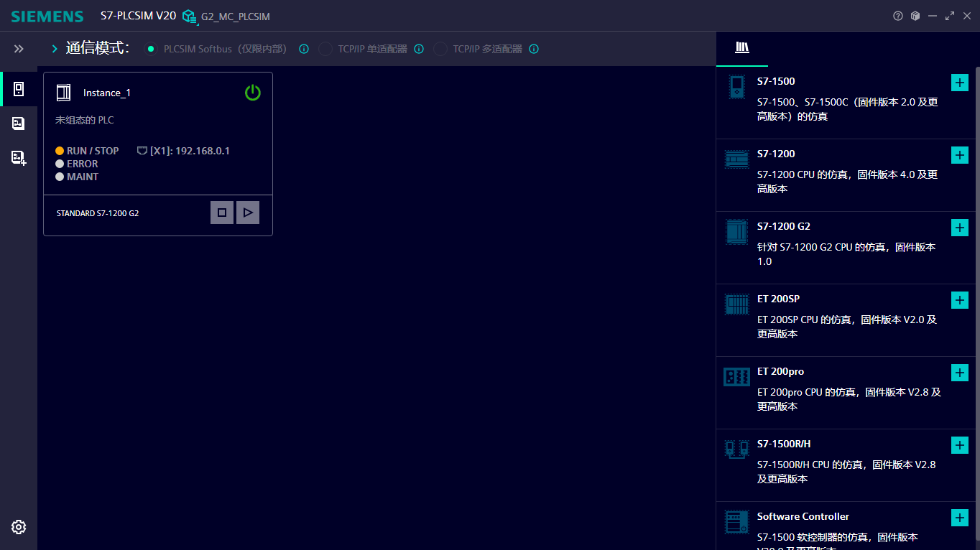The width and height of the screenshot is (980, 550).
Task: Add an S7-1500 instance with its plus button
Action: tap(960, 82)
